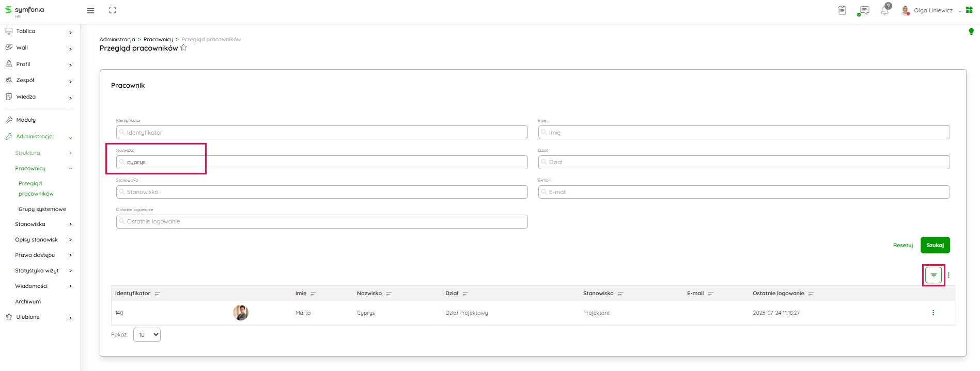Viewport: 980px width, 371px height.
Task: Open Grupy systemowe menu item
Action: point(42,209)
